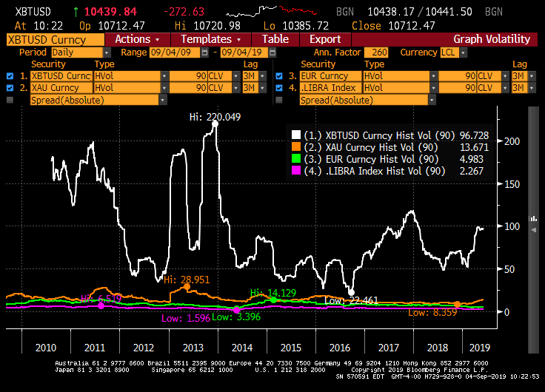Expand HVol type dropdown for XBTUSD row
Image resolution: width=545 pixels, height=392 pixels.
164,76
